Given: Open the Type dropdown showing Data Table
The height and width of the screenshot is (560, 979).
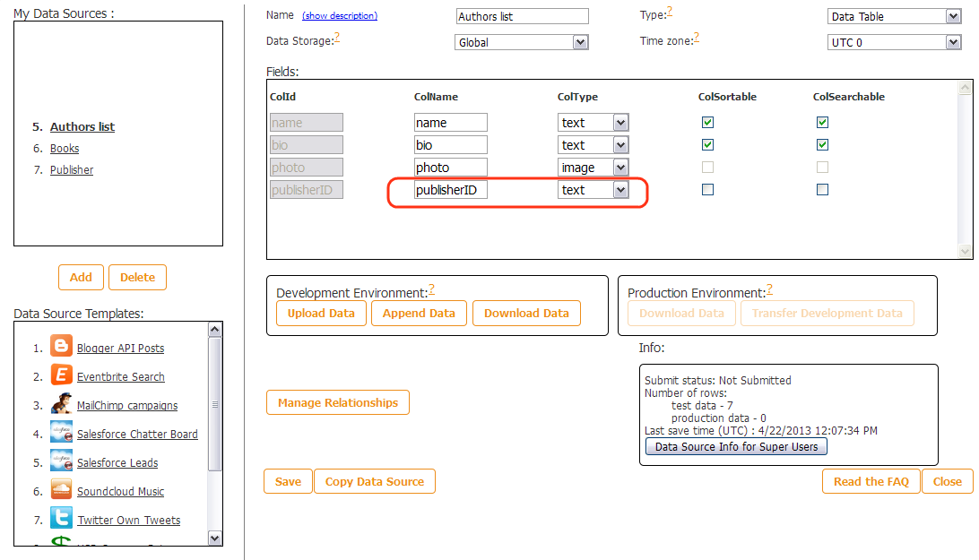Looking at the screenshot, I should tap(894, 16).
